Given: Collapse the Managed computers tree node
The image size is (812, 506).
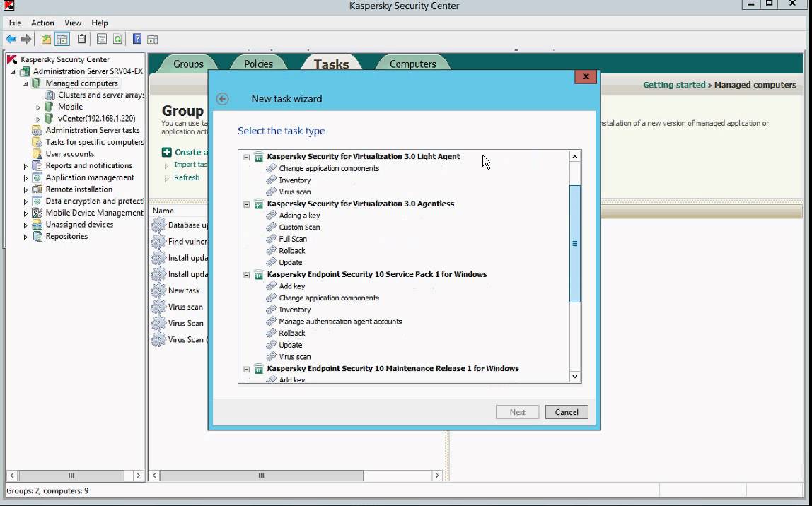Looking at the screenshot, I should pos(25,84).
